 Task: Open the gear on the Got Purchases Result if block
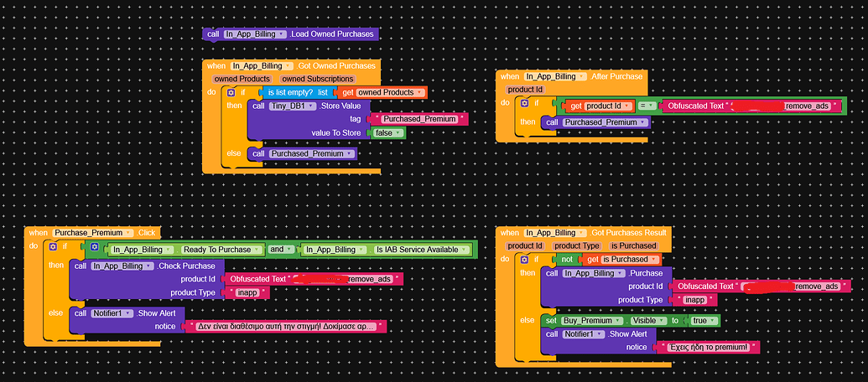click(x=525, y=259)
